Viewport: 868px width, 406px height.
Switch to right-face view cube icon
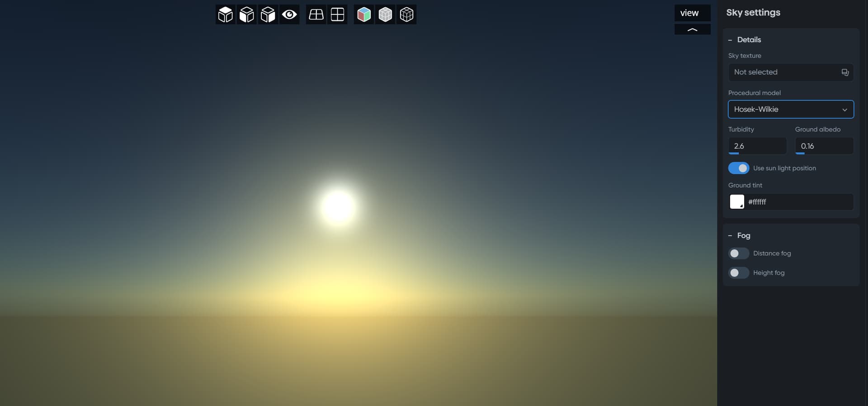pyautogui.click(x=268, y=14)
